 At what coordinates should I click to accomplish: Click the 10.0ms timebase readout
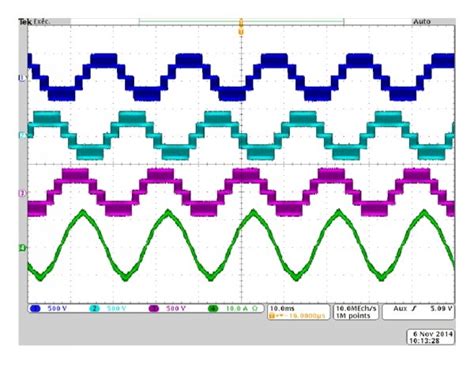(282, 308)
